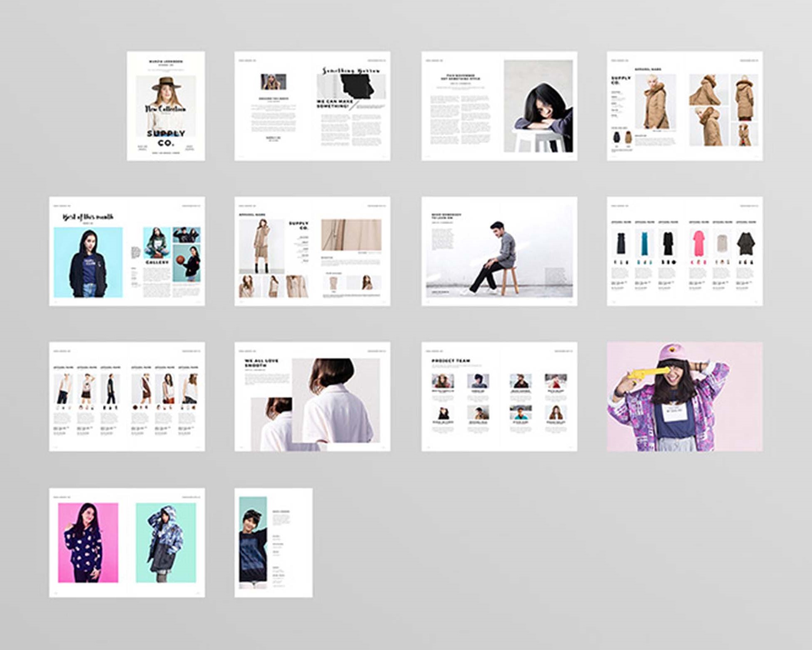This screenshot has height=650, width=812.
Task: Open the Supply Co. cover page thumbnail
Action: pyautogui.click(x=166, y=106)
